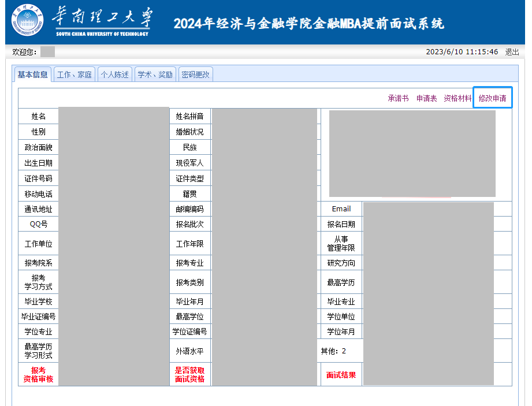This screenshot has width=532, height=406.
Task: Click the 其他：2 text
Action: [x=333, y=351]
